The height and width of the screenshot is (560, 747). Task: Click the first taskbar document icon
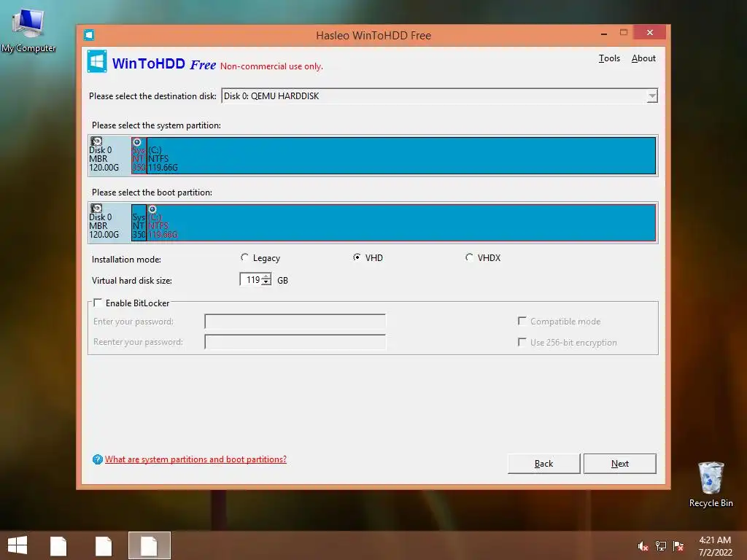[x=58, y=545]
